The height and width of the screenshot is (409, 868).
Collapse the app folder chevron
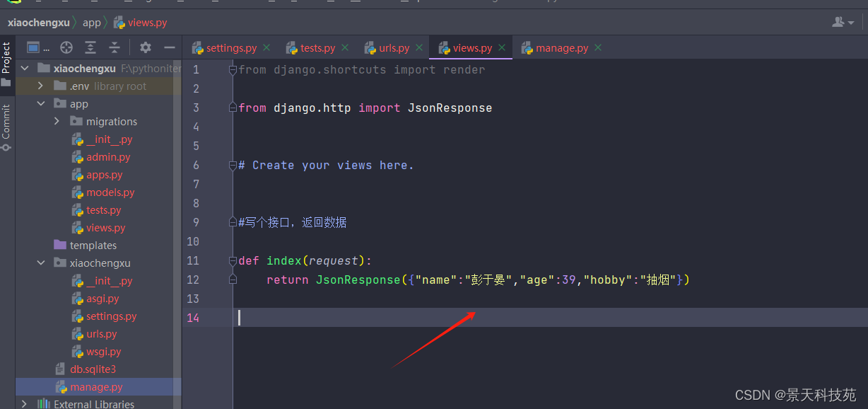pyautogui.click(x=41, y=104)
